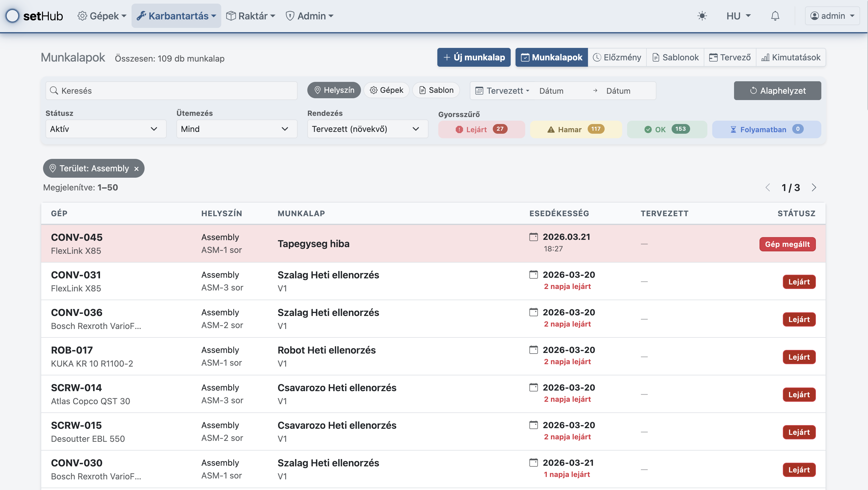Click the setHub logo icon
The height and width of the screenshot is (490, 868).
pyautogui.click(x=13, y=16)
